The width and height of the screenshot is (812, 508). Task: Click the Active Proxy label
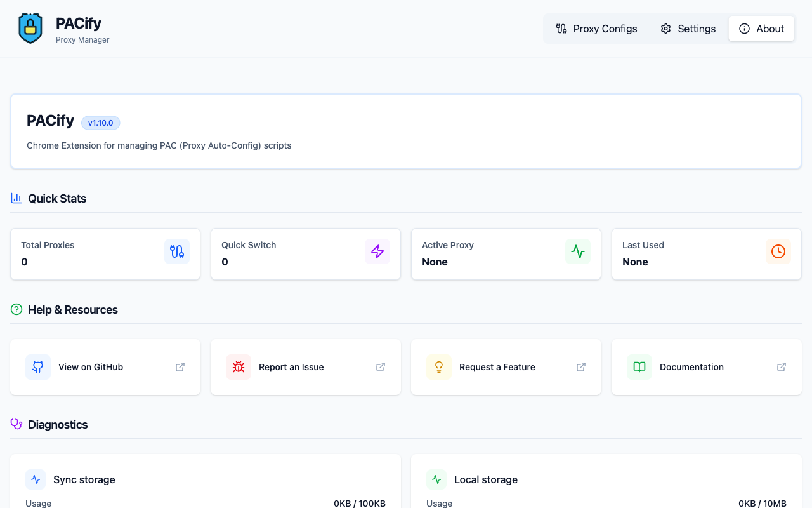(448, 245)
